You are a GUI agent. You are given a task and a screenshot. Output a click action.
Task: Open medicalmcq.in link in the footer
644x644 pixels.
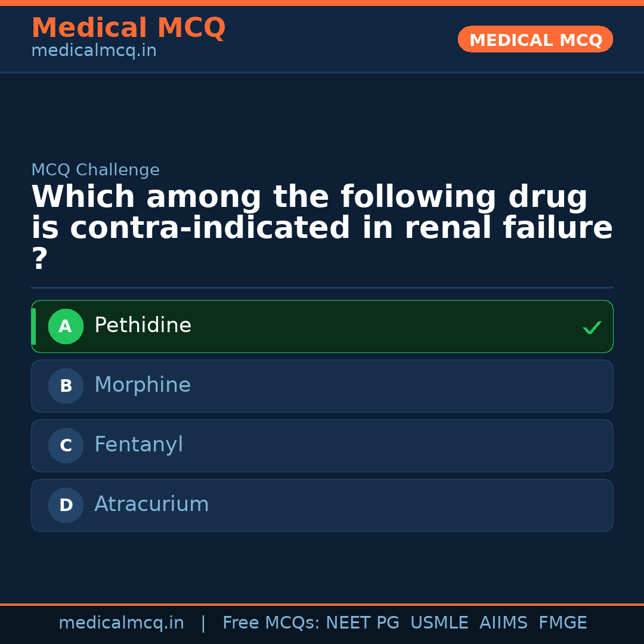click(x=121, y=623)
